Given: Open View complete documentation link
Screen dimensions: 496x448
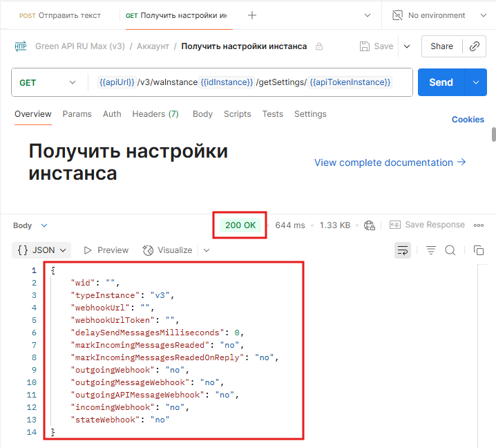Looking at the screenshot, I should [390, 162].
